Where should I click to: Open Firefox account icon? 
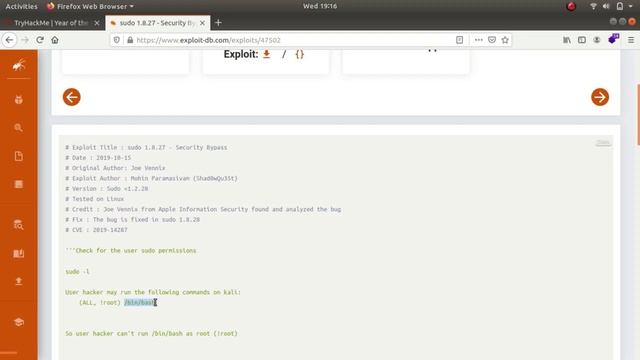coord(597,40)
